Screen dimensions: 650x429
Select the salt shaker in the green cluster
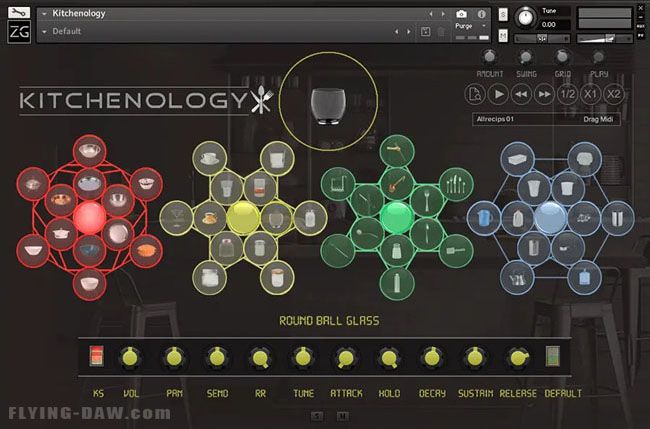(397, 250)
